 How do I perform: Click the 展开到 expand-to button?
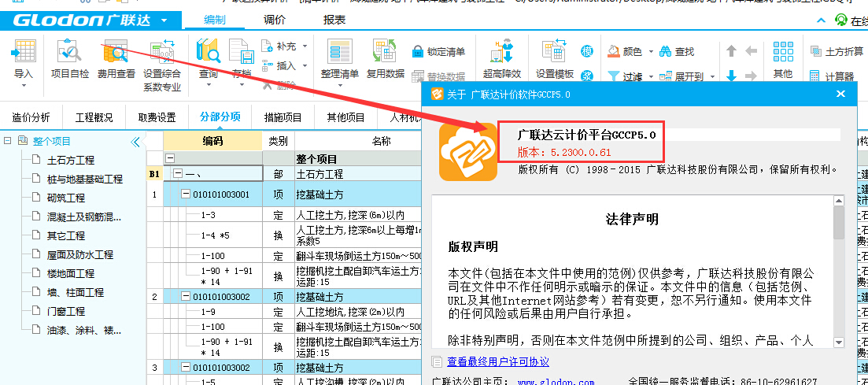coord(682,76)
